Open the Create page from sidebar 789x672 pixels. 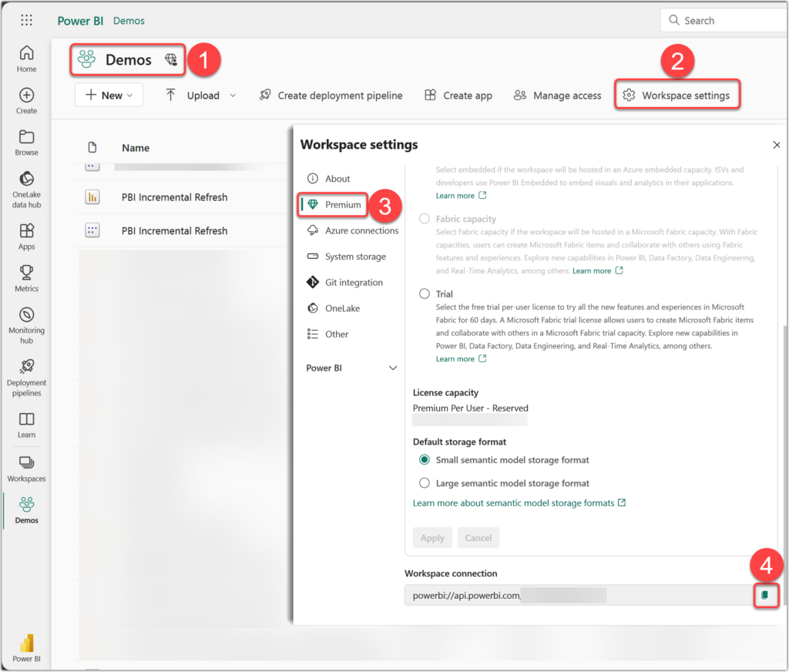click(x=27, y=101)
